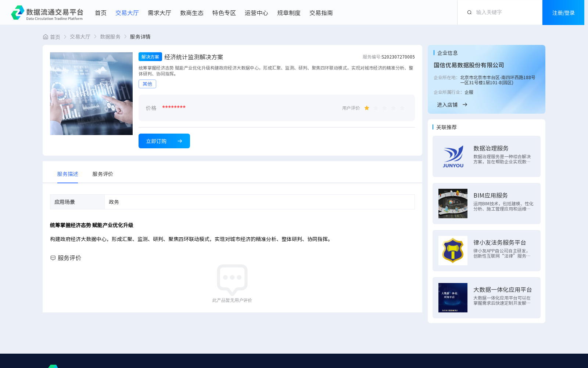Image resolution: width=588 pixels, height=368 pixels.
Task: Click the platform logo in the header
Action: [x=47, y=13]
